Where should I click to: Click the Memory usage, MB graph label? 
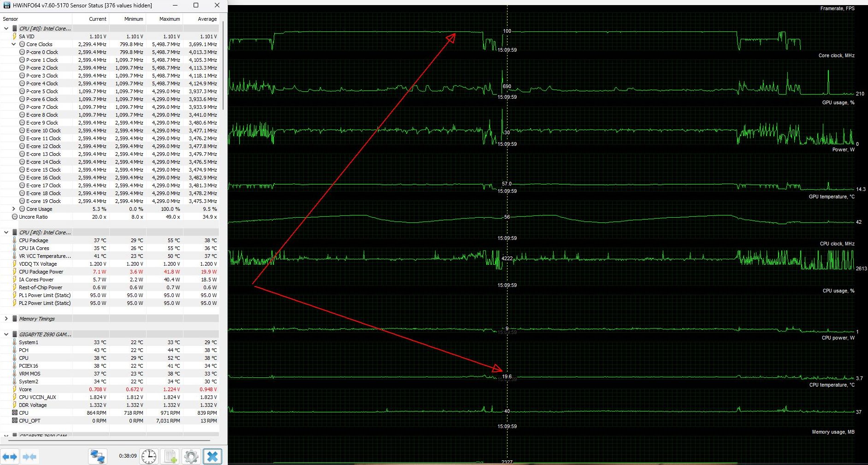click(x=833, y=432)
